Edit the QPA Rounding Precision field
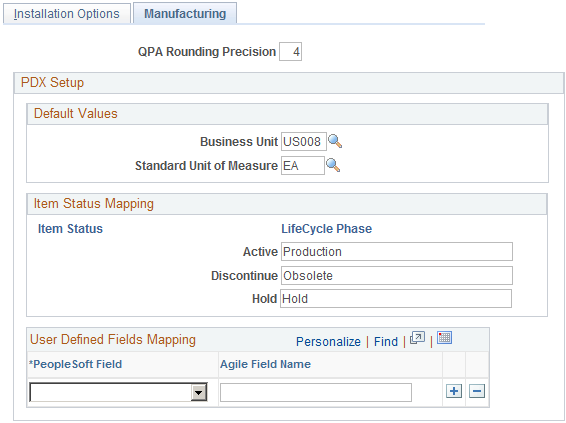The width and height of the screenshot is (566, 423). [x=290, y=52]
